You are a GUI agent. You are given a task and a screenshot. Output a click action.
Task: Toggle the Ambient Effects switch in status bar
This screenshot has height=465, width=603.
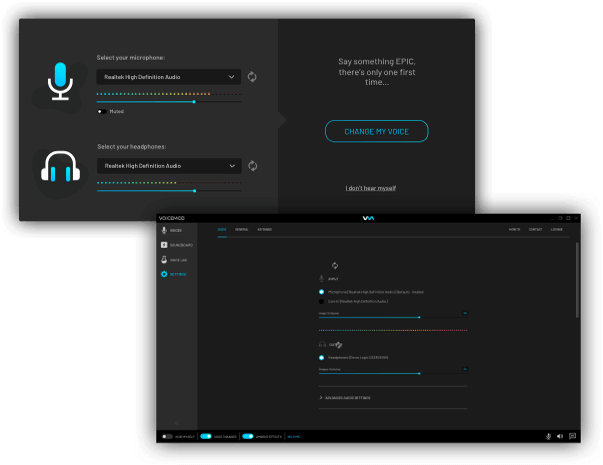[x=248, y=436]
